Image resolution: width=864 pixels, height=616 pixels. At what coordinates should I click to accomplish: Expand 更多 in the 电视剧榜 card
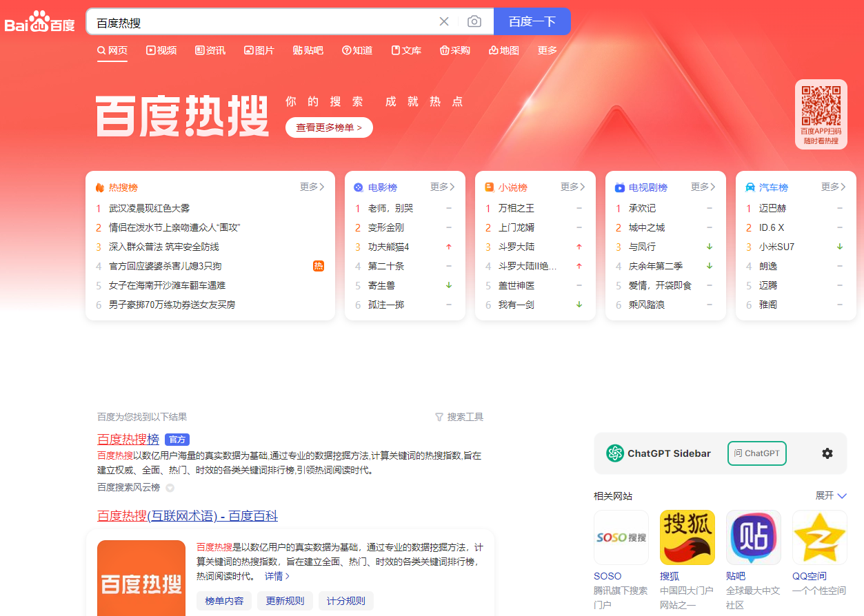click(703, 187)
